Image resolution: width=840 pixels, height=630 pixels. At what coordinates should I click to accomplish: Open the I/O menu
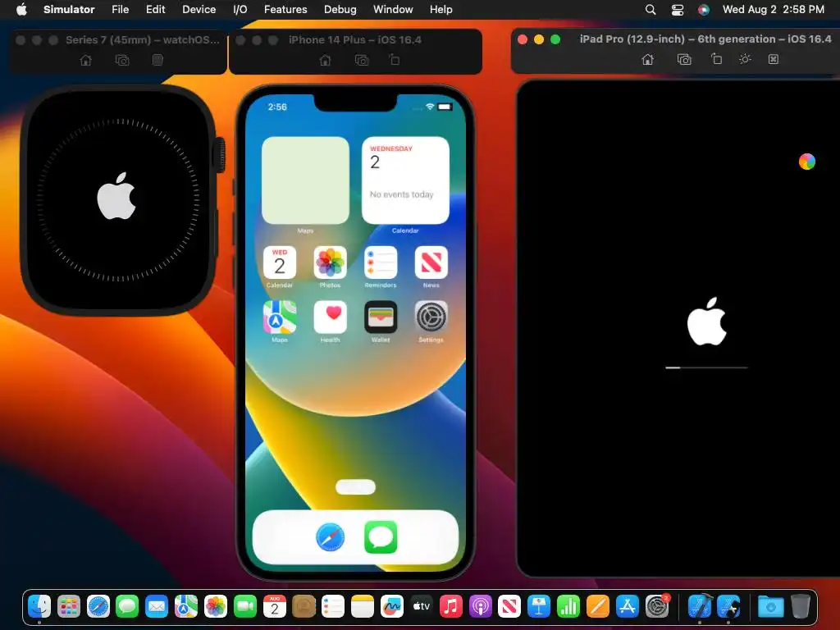tap(240, 9)
